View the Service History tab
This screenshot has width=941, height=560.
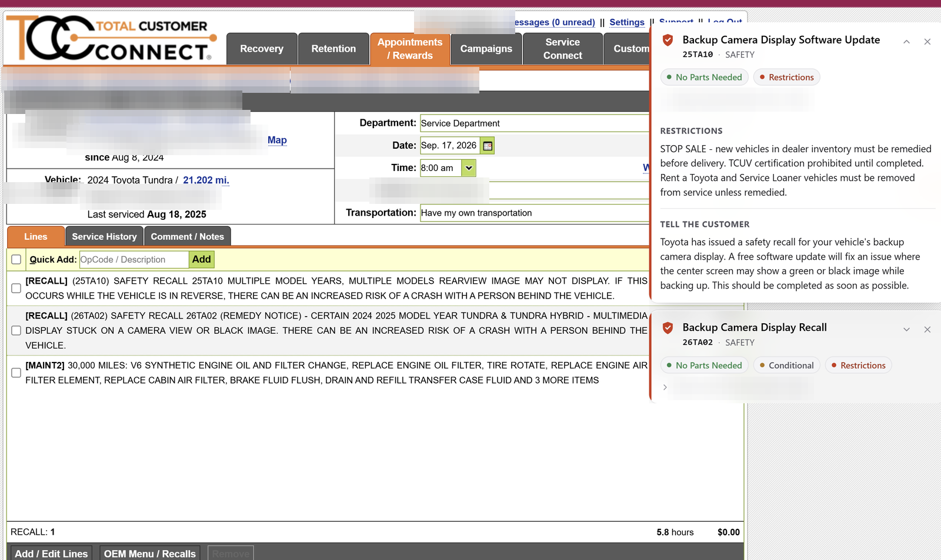[104, 237]
